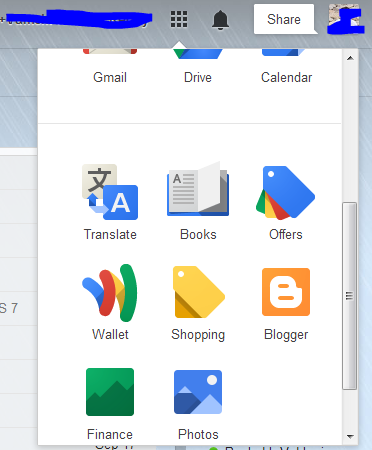Open Drive from the apps panel
This screenshot has width=372, height=450.
[x=198, y=67]
